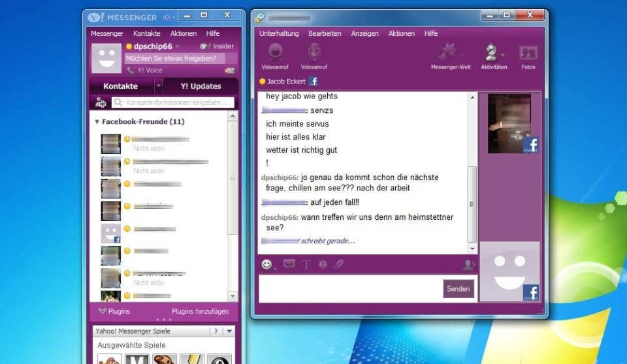The image size is (627, 364).
Task: Open the dpschip66 status dropdown
Action: click(178, 47)
